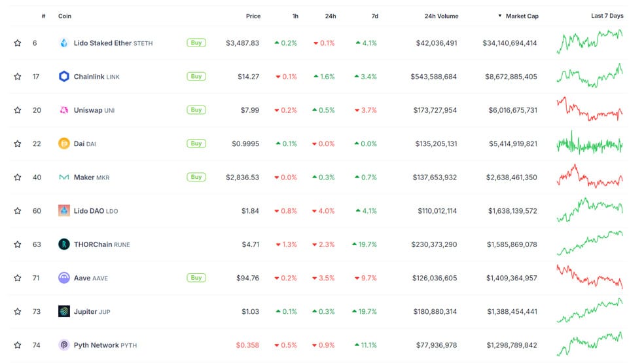
Task: Open Maker 7-day sparkline
Action: click(590, 176)
